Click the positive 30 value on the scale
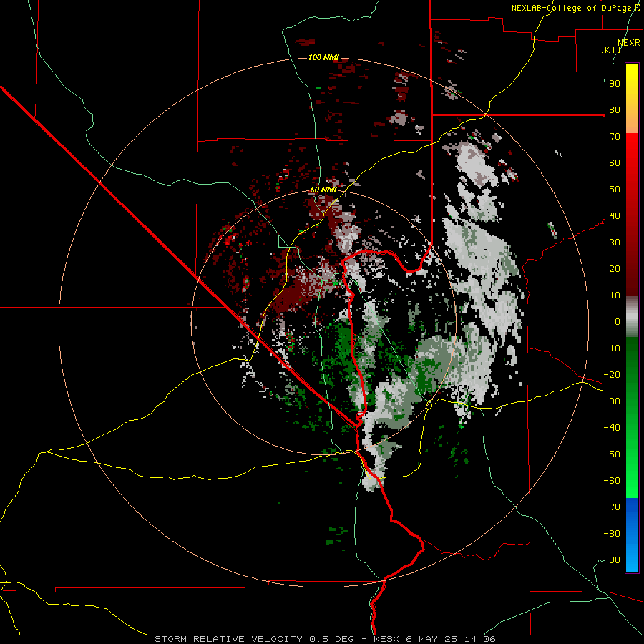644x644 pixels. pyautogui.click(x=615, y=243)
